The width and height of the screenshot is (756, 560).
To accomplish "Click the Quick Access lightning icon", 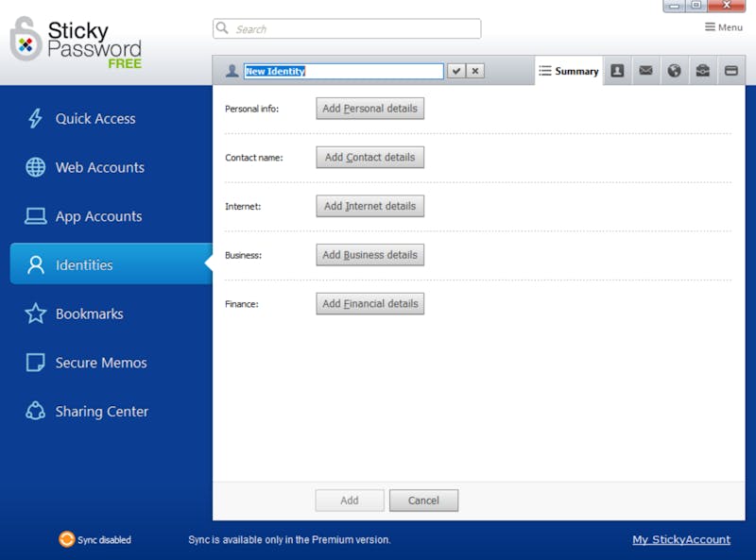I will coord(35,118).
